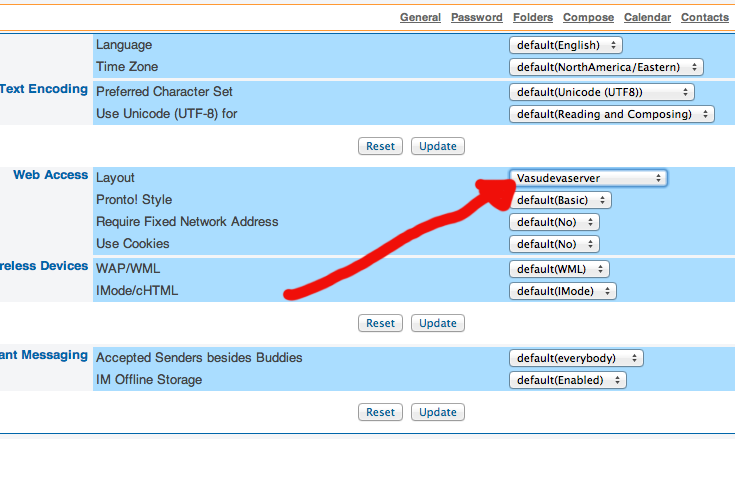Click the Layout row label
Viewport: 735px width, 497px height.
tap(115, 178)
